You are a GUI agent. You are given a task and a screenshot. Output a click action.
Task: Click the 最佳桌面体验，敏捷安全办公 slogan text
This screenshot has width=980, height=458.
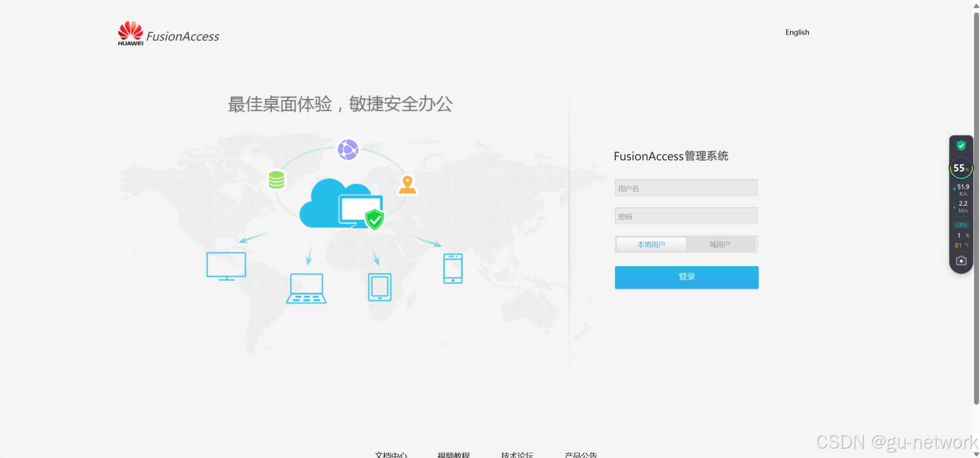pyautogui.click(x=340, y=104)
